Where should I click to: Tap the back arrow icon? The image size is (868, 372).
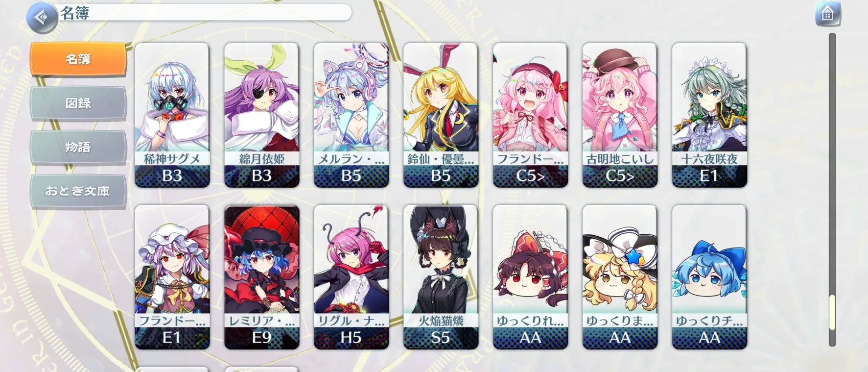tap(42, 17)
